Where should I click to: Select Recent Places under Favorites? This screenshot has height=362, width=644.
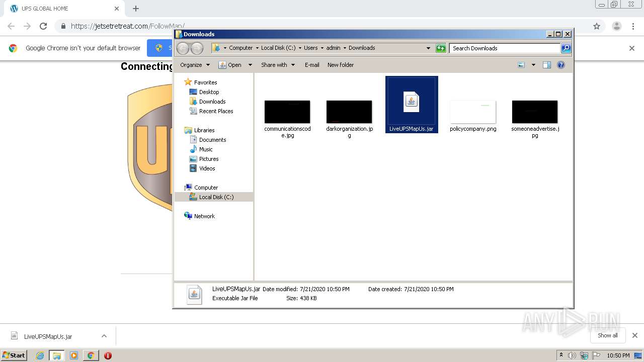tap(211, 111)
